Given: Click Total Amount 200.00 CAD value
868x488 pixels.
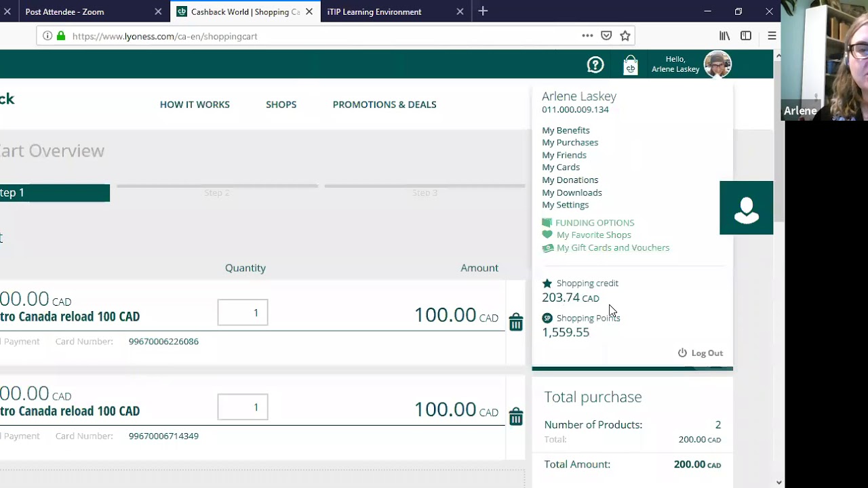Looking at the screenshot, I should click(x=697, y=464).
